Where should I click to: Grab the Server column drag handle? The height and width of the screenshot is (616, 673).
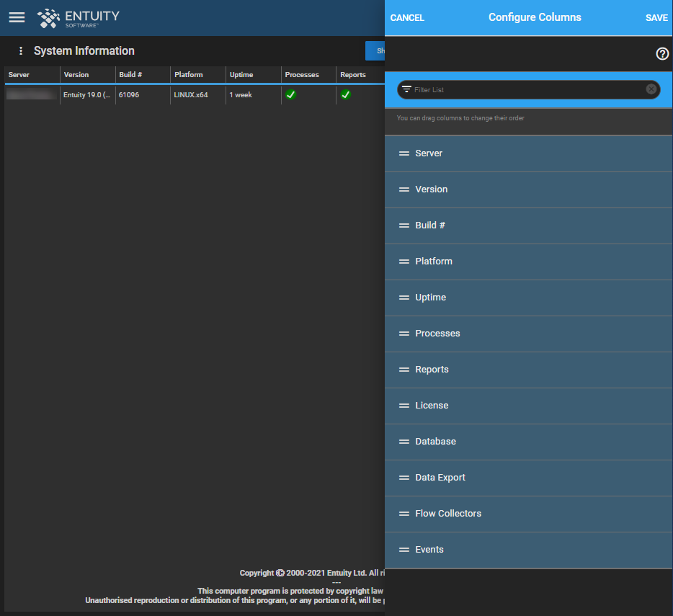coord(404,153)
